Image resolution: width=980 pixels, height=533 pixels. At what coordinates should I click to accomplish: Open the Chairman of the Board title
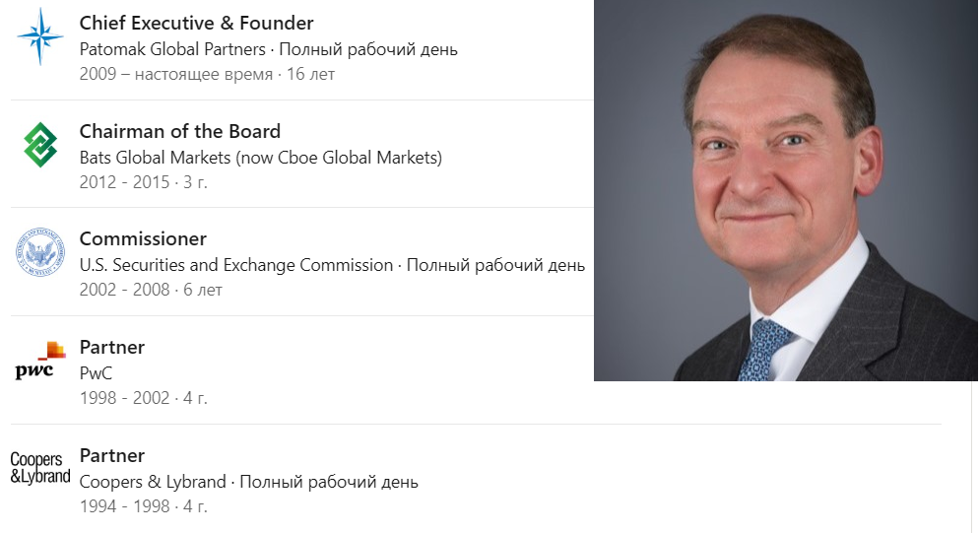(x=179, y=131)
